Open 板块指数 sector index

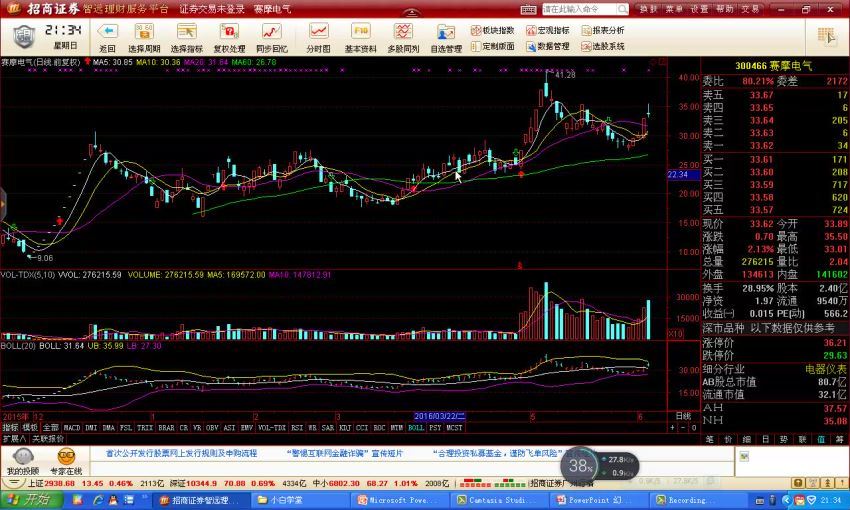[493, 30]
